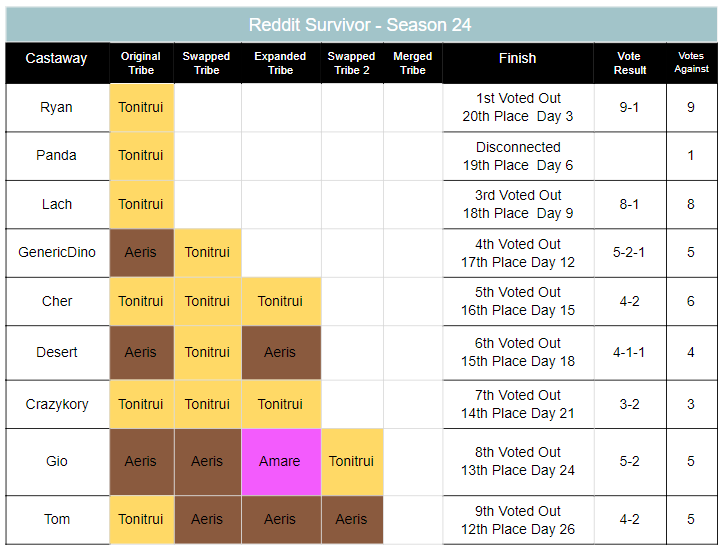Viewport: 722px width, 545px height.
Task: Click the Original Tribe column header
Action: pos(141,63)
